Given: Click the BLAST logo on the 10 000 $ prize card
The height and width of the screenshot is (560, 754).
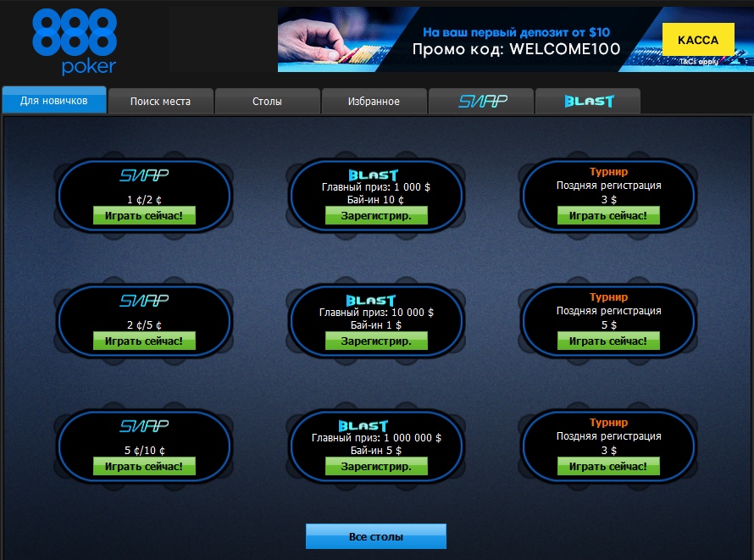Looking at the screenshot, I should pos(371,301).
